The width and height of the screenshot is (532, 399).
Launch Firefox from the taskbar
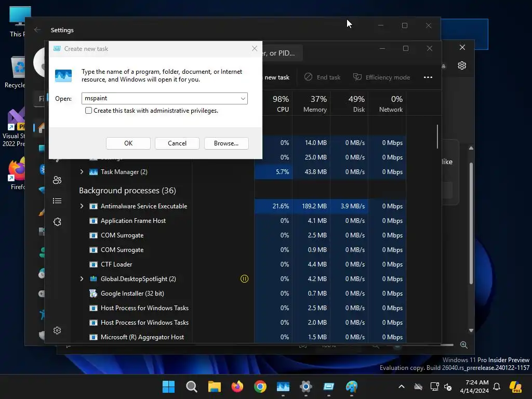click(237, 387)
